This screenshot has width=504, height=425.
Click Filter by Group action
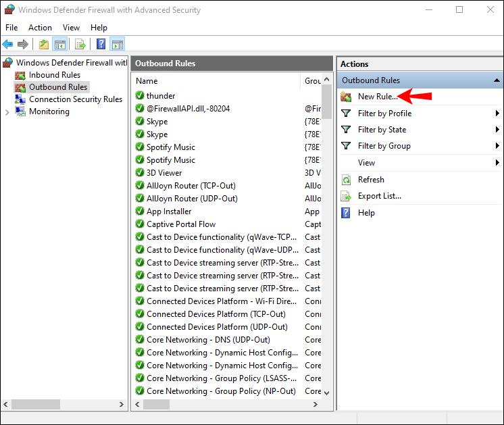point(384,146)
